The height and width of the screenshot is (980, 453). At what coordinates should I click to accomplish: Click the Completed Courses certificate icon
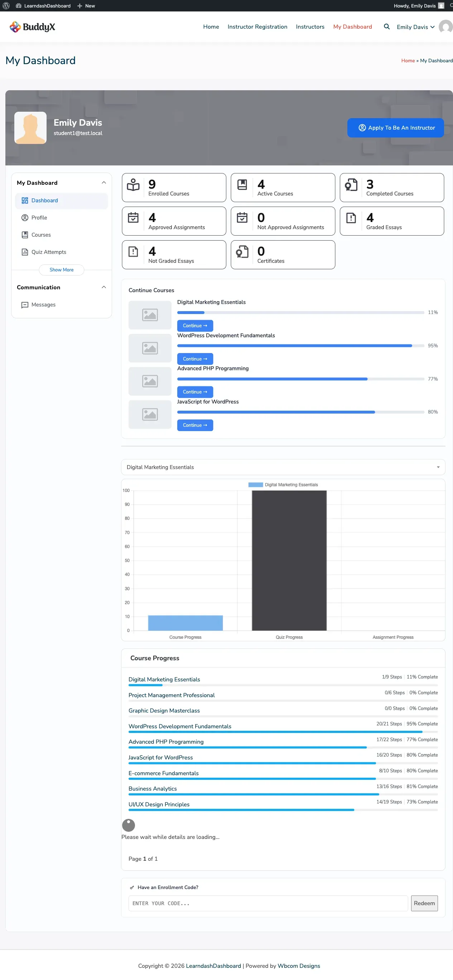[x=351, y=185]
